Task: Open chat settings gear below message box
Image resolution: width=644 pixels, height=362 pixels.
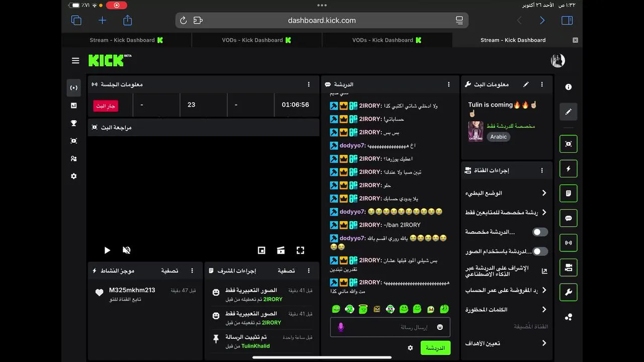Action: pyautogui.click(x=410, y=348)
